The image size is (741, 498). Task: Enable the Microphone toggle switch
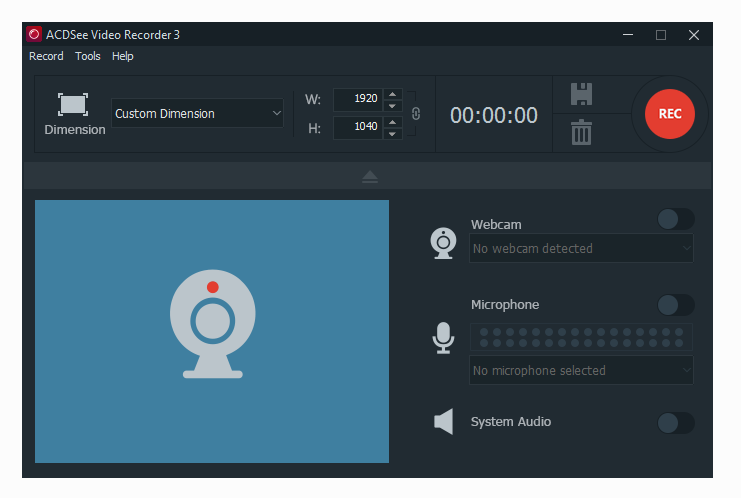click(x=676, y=305)
